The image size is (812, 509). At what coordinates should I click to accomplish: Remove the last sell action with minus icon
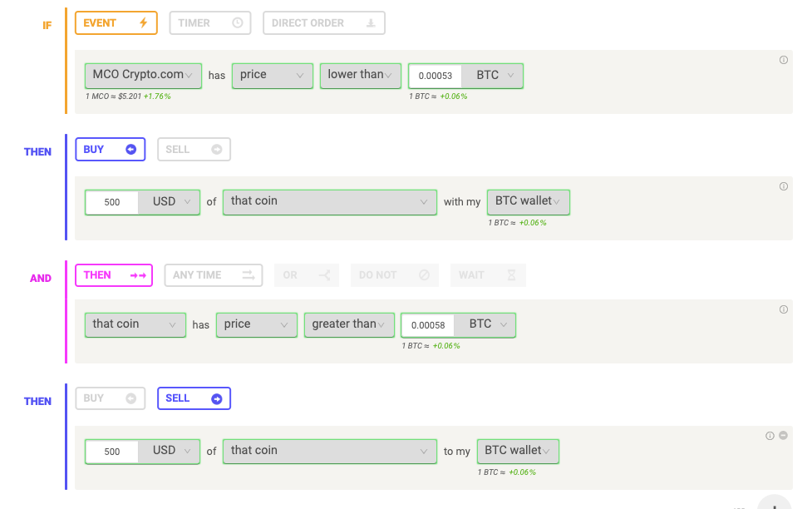pos(784,436)
